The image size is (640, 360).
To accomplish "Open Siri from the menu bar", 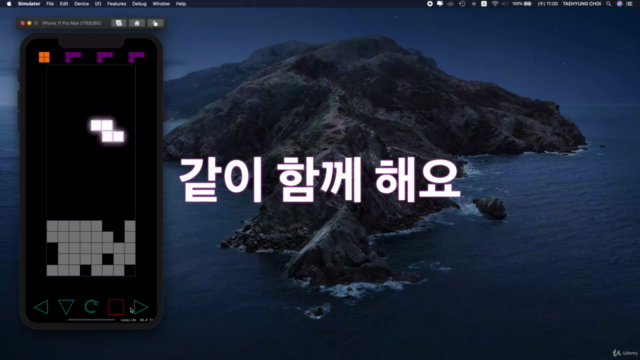I will [x=619, y=4].
